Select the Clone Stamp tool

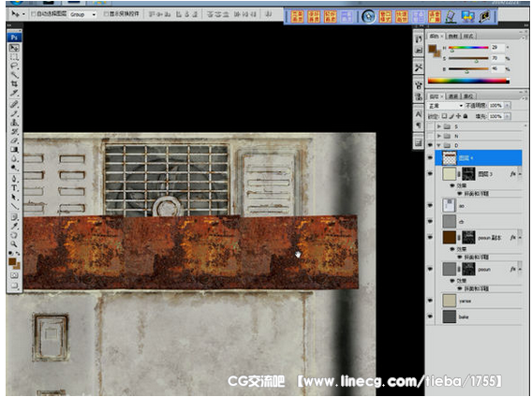(x=14, y=122)
